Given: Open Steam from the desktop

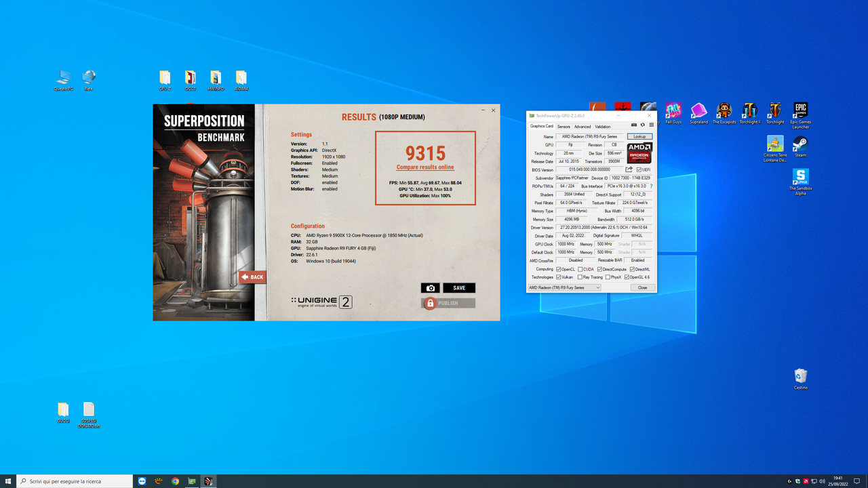Looking at the screenshot, I should 800,144.
